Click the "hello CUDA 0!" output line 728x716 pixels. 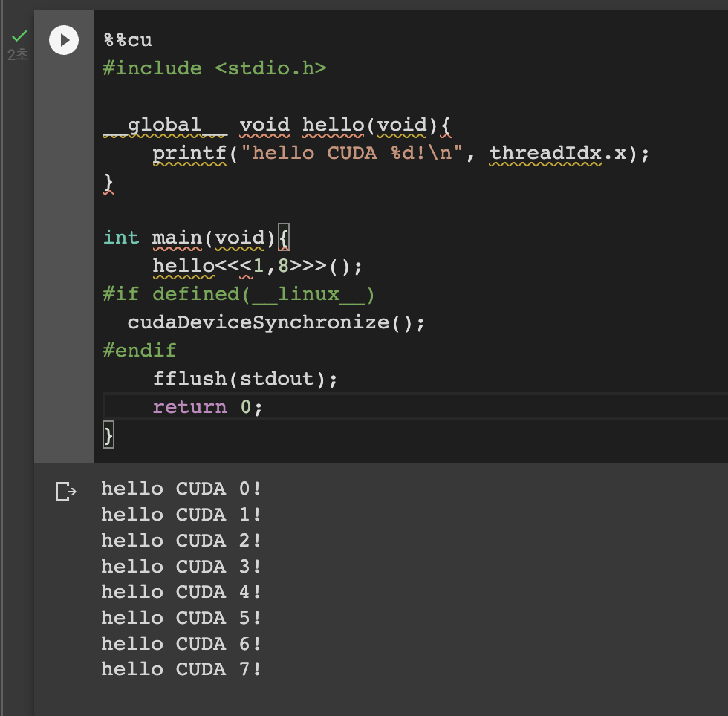click(181, 489)
